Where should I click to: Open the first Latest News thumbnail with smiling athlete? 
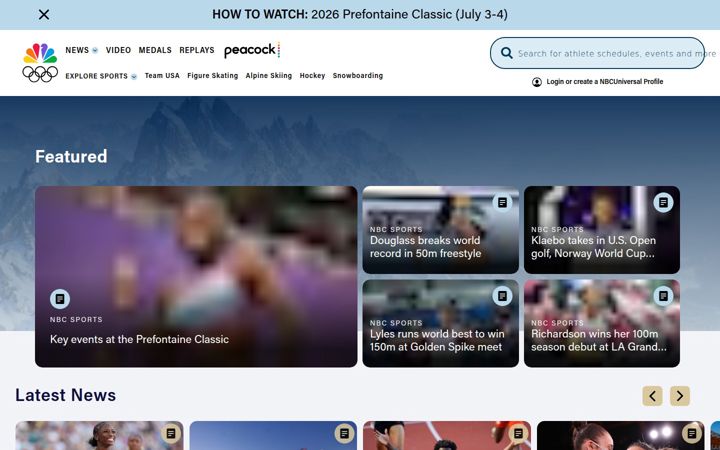(x=99, y=435)
